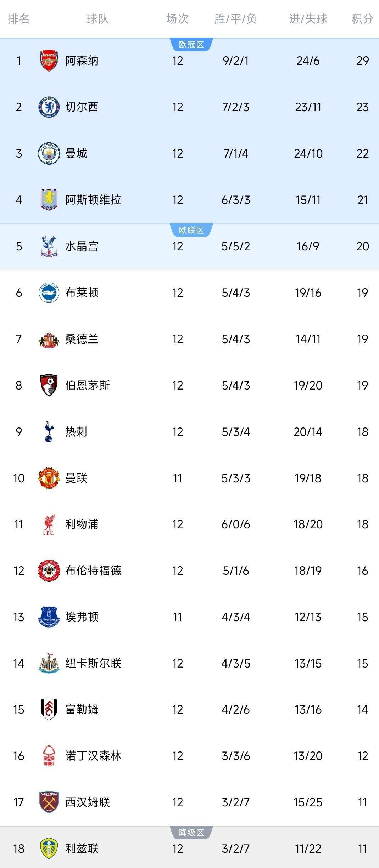Tap the Chelsea club badge

(49, 107)
